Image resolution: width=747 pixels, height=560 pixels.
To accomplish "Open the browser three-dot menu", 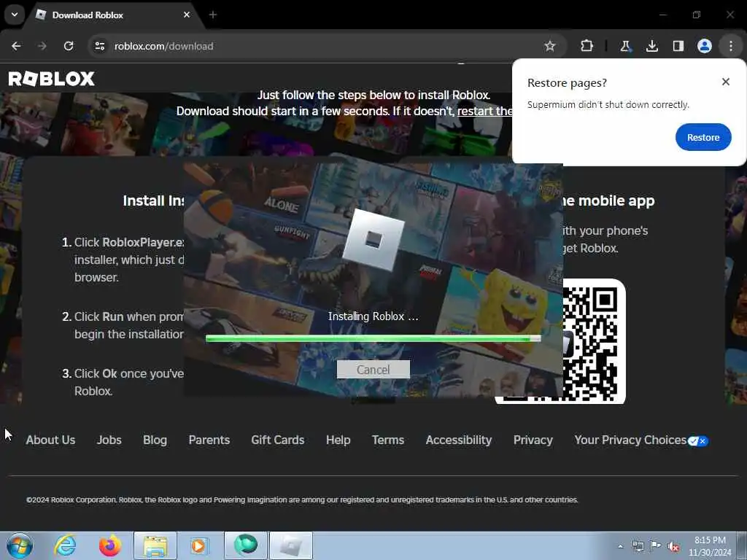I will [731, 46].
